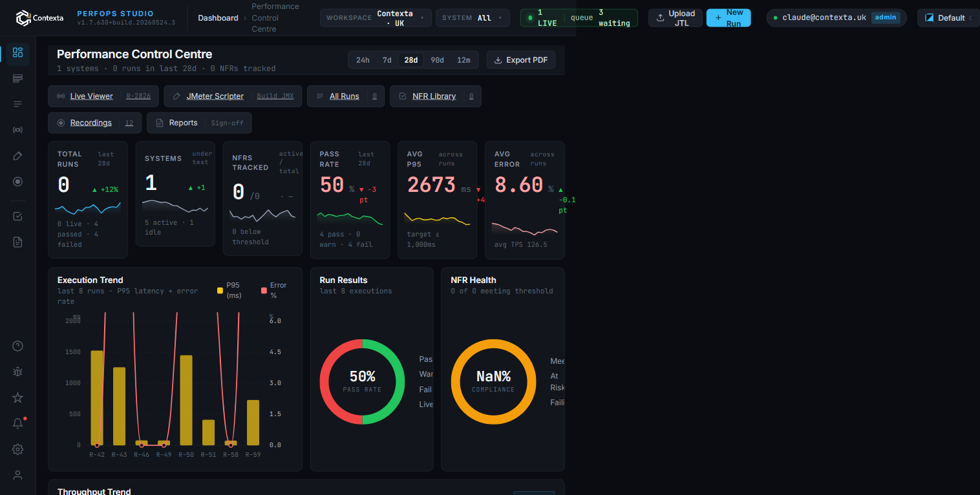Click the R-42 bar in Execution Trend
The height and width of the screenshot is (495, 980).
97,398
